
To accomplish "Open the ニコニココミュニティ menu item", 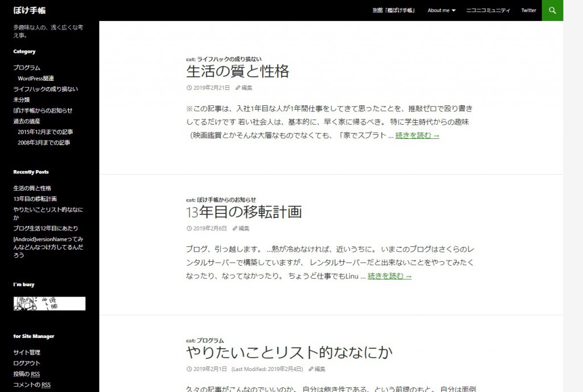I will [488, 10].
